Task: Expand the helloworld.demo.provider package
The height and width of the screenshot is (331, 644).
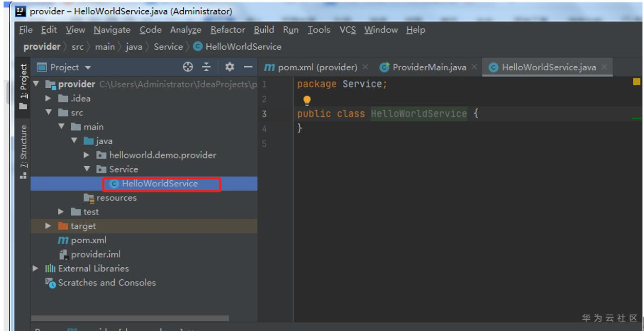Action: (x=87, y=155)
